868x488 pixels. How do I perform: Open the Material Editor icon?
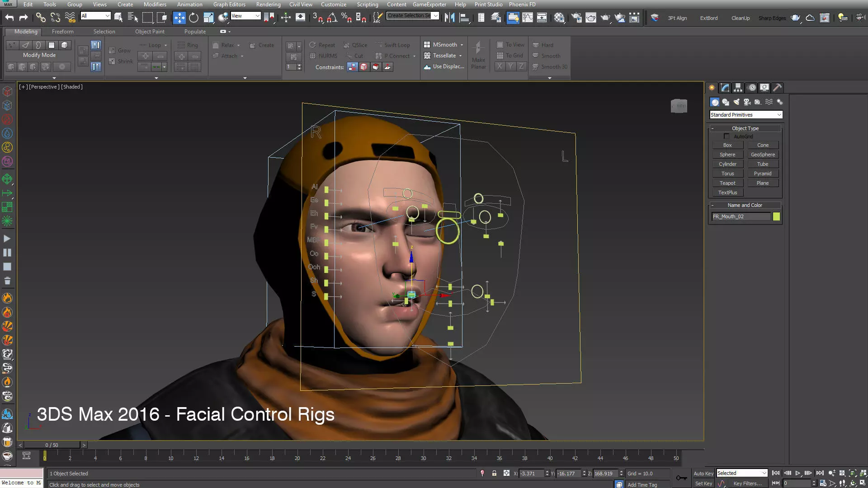[x=559, y=18]
